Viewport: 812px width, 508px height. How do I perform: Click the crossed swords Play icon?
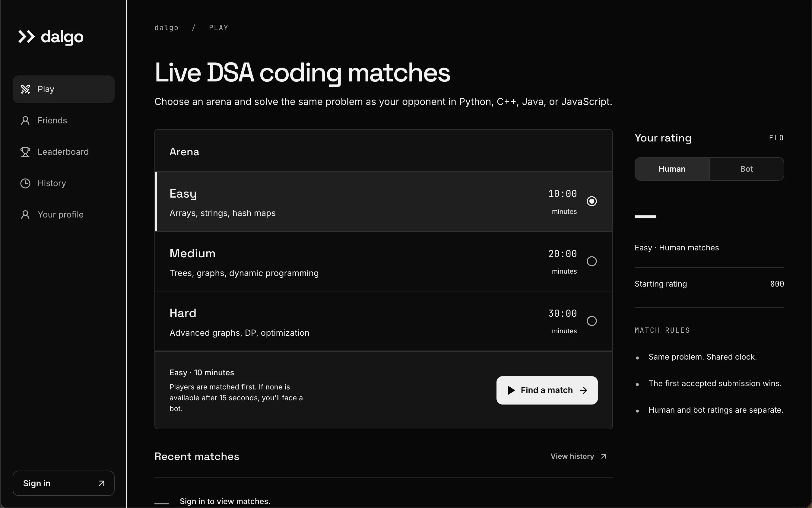click(x=25, y=89)
